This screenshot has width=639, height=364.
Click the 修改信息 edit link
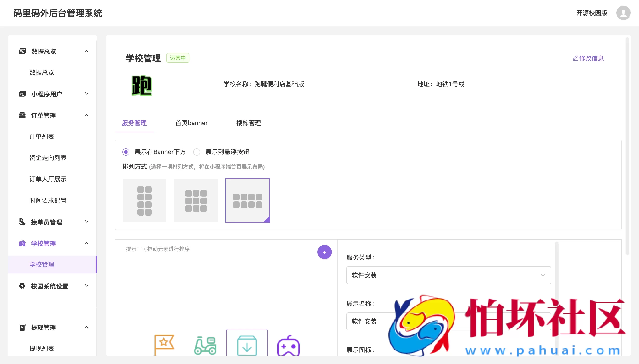pyautogui.click(x=588, y=58)
